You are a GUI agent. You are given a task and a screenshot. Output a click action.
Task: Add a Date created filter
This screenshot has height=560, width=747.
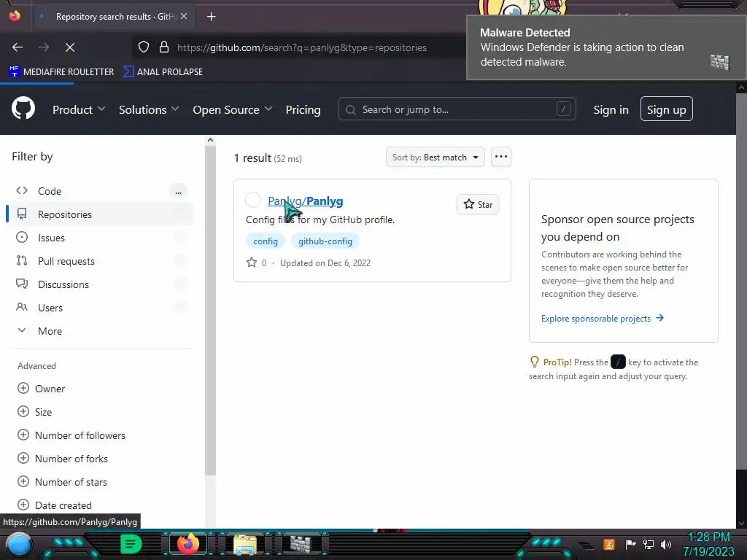pyautogui.click(x=54, y=505)
